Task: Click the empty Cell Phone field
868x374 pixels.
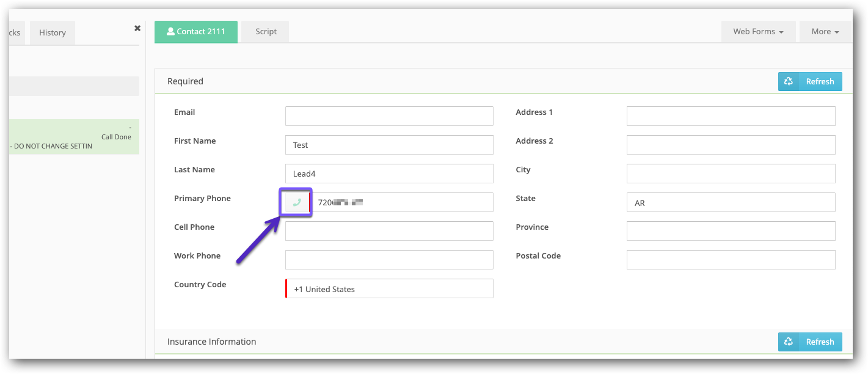Action: click(389, 230)
